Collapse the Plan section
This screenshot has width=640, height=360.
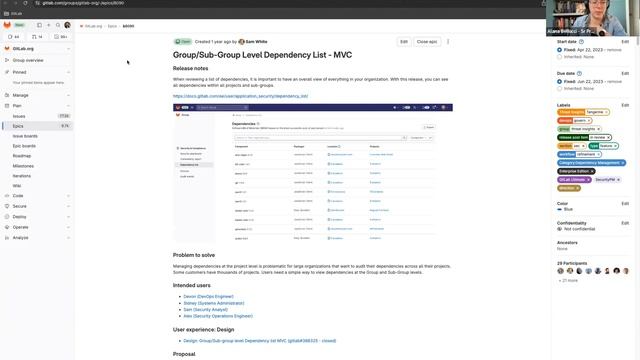click(x=37, y=106)
